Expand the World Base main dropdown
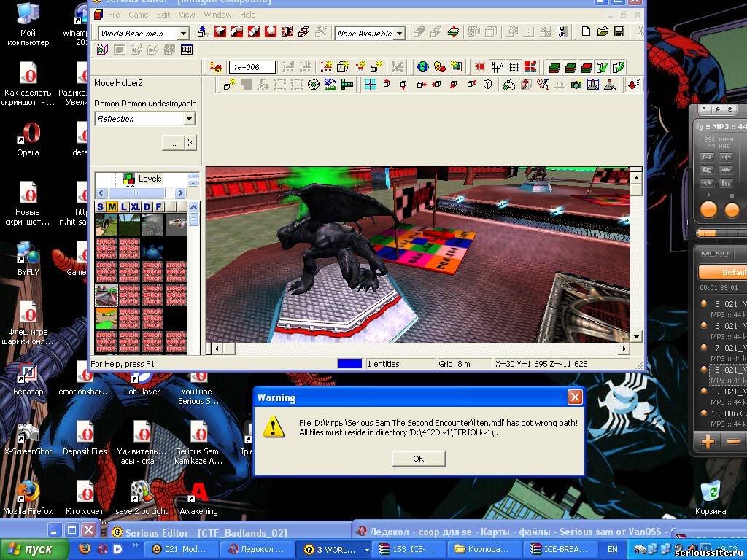This screenshot has width=747, height=560. point(183,34)
